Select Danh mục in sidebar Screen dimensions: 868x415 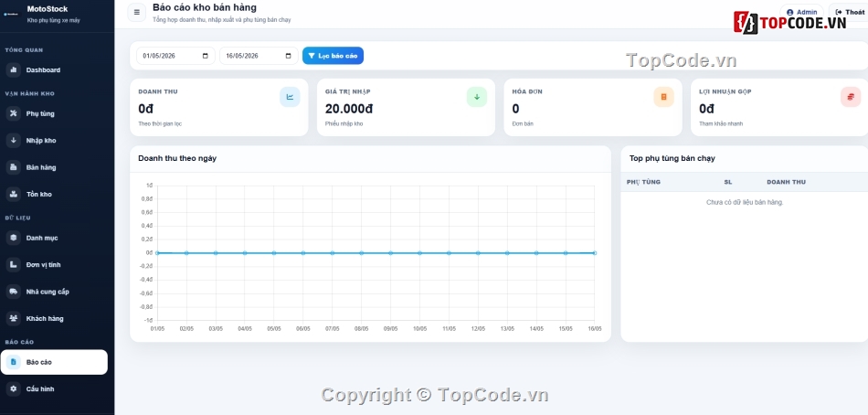pyautogui.click(x=54, y=238)
